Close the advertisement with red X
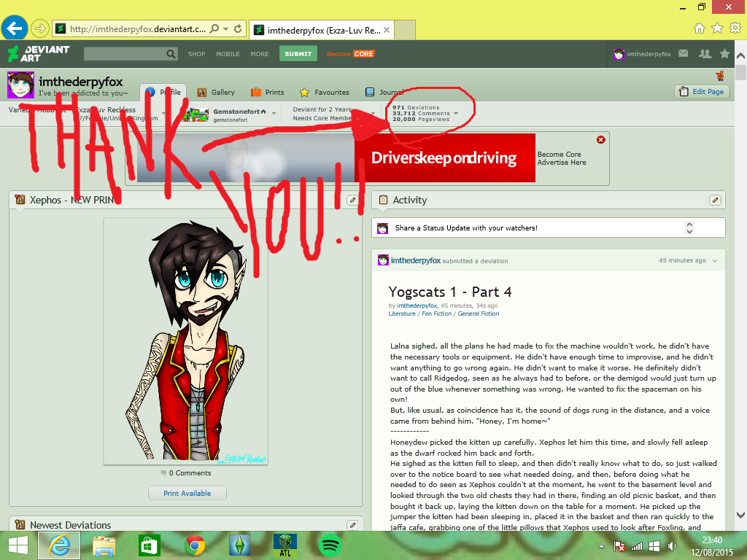The image size is (747, 560). (x=601, y=139)
